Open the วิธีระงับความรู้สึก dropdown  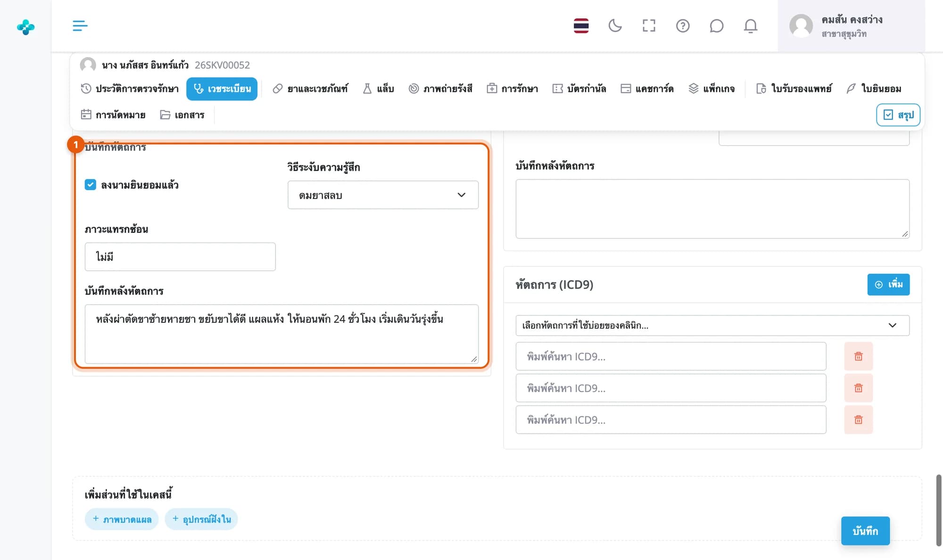tap(383, 195)
